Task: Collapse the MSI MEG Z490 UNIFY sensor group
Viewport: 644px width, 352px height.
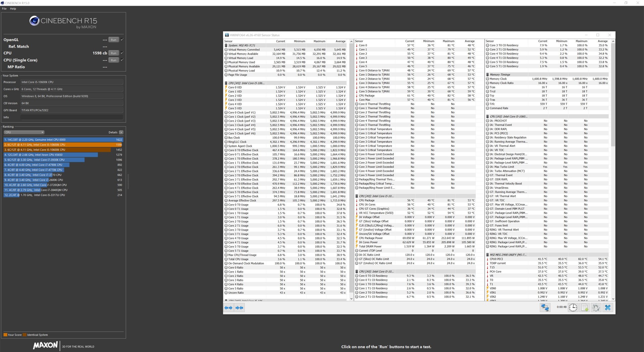Action: (547, 255)
